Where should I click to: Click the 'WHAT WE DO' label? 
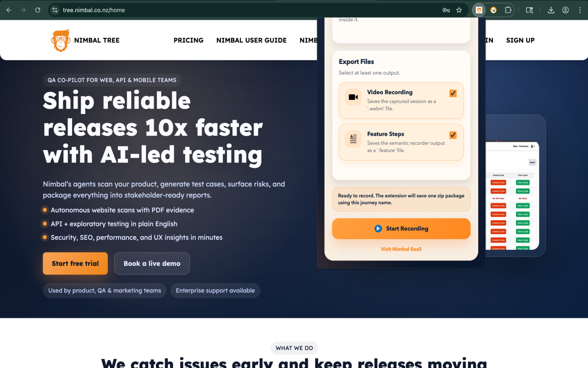pyautogui.click(x=294, y=348)
